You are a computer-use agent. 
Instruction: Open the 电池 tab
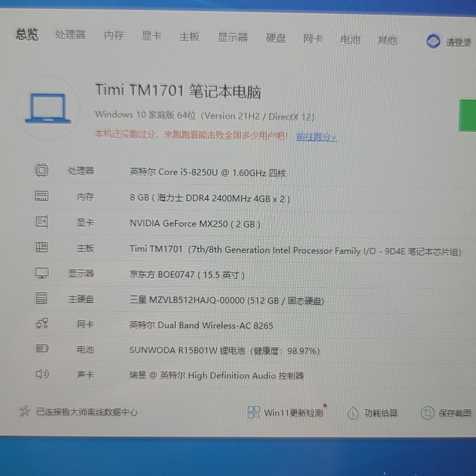[x=350, y=40]
